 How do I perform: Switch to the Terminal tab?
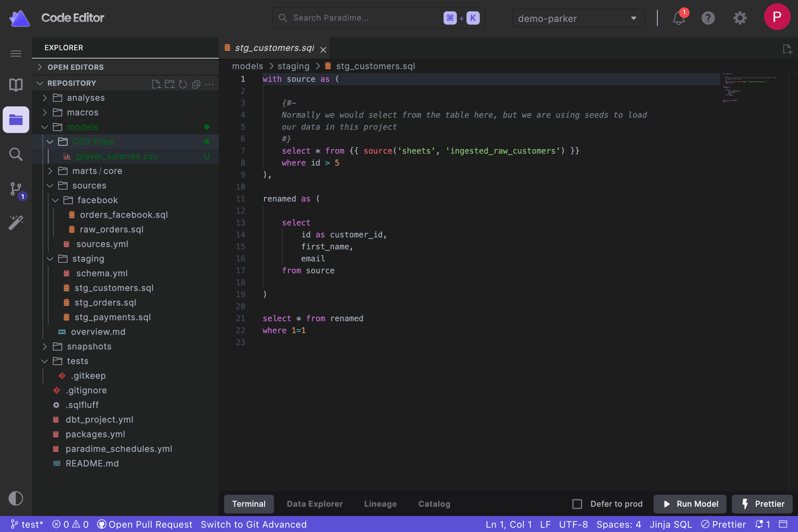click(249, 504)
